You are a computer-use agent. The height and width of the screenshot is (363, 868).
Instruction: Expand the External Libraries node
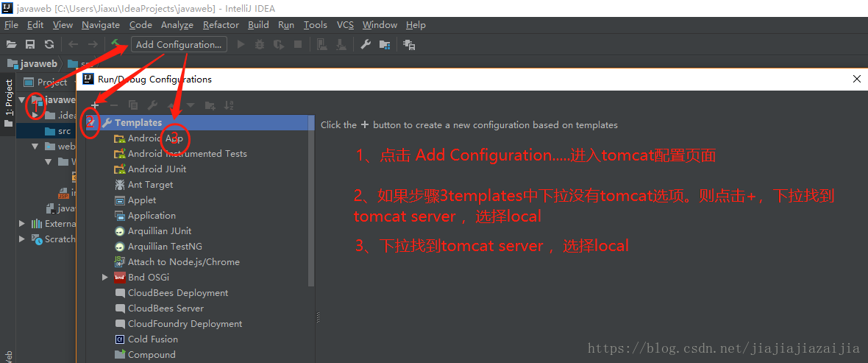[21, 223]
